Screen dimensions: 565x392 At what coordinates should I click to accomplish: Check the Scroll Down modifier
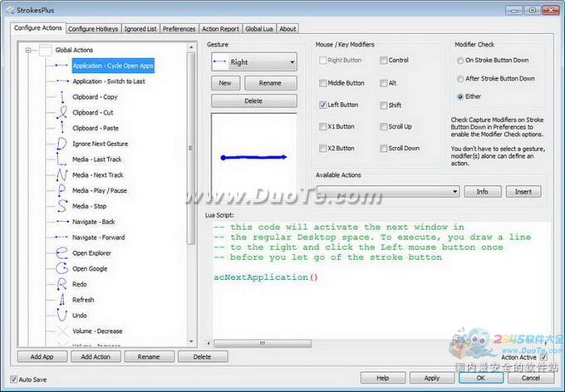click(384, 148)
